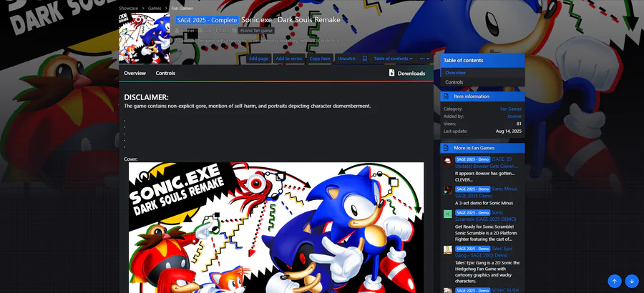Click the Sonic.exe : Dark Souls Remake page title
Viewport: 644px width, 293px height.
coord(291,20)
